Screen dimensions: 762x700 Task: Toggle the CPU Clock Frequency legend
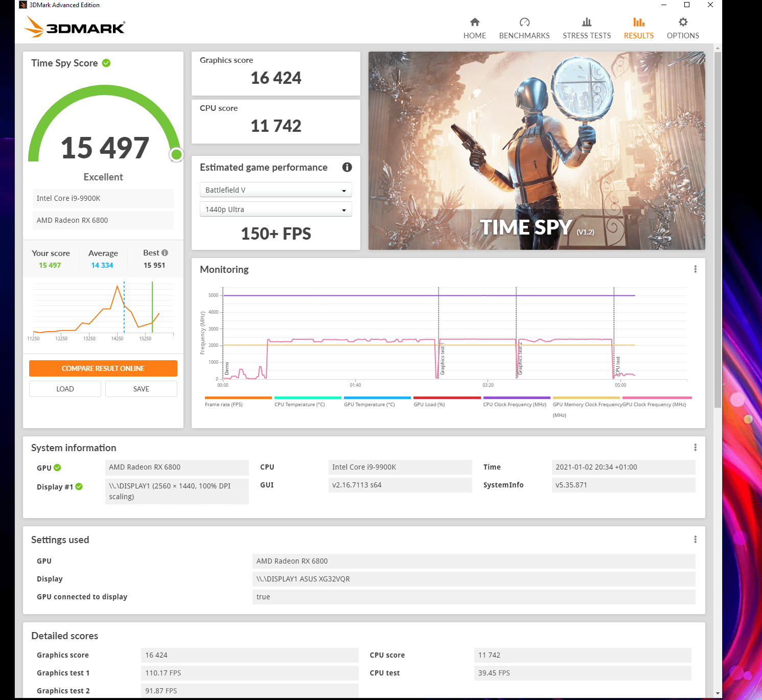click(516, 402)
